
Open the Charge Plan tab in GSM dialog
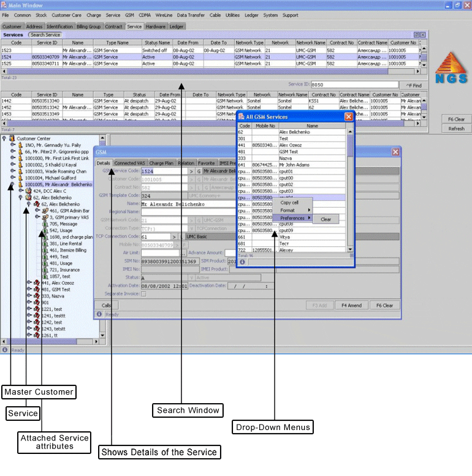161,164
